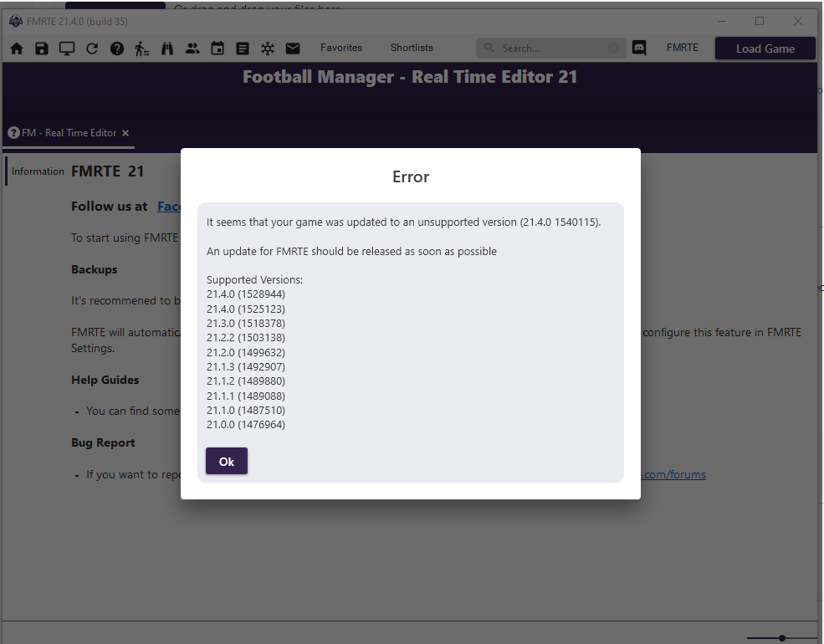
Task: Open the Favorites menu
Action: 341,48
